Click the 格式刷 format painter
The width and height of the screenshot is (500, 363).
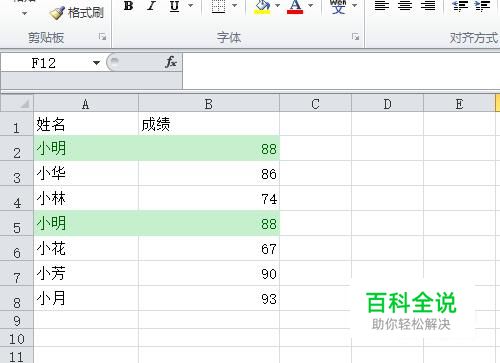(x=76, y=13)
